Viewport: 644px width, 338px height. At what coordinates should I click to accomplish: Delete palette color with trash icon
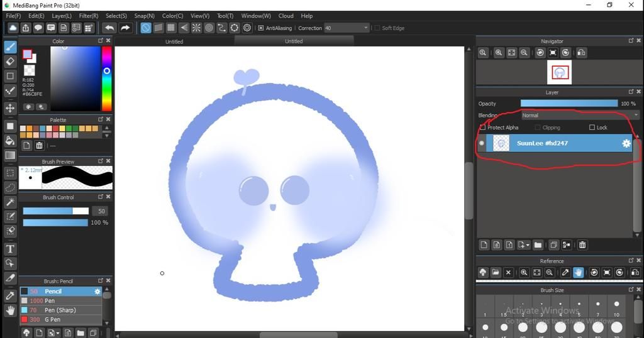pyautogui.click(x=39, y=145)
